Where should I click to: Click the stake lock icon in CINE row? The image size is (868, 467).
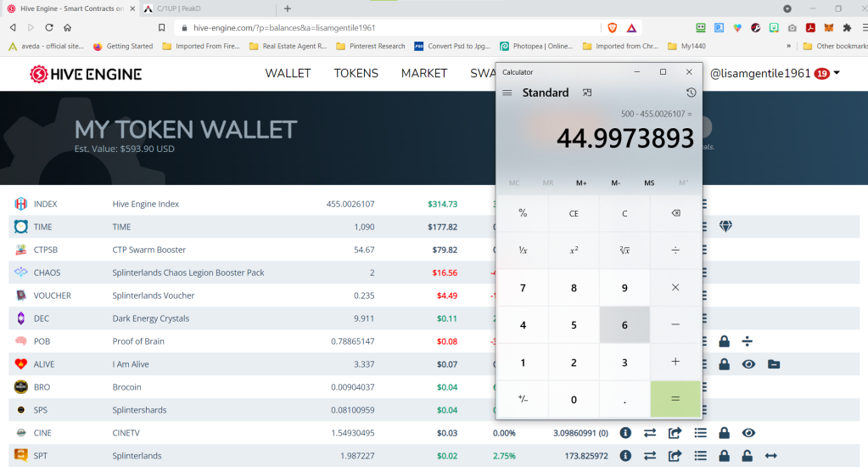724,433
